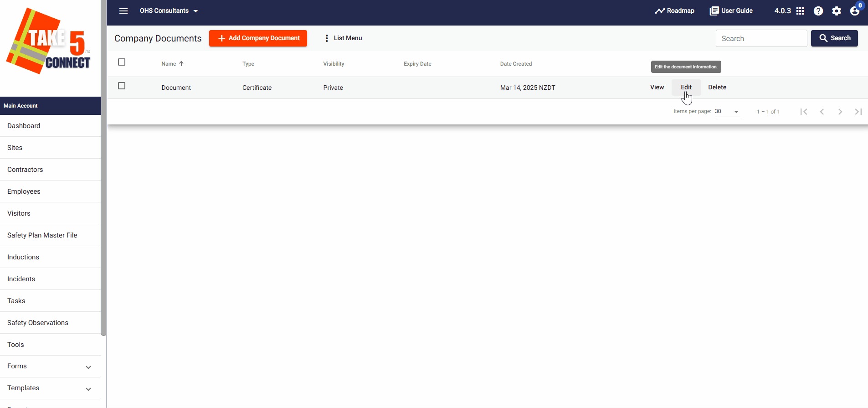The image size is (868, 408).
Task: Open Tasks in the sidebar
Action: click(x=50, y=301)
